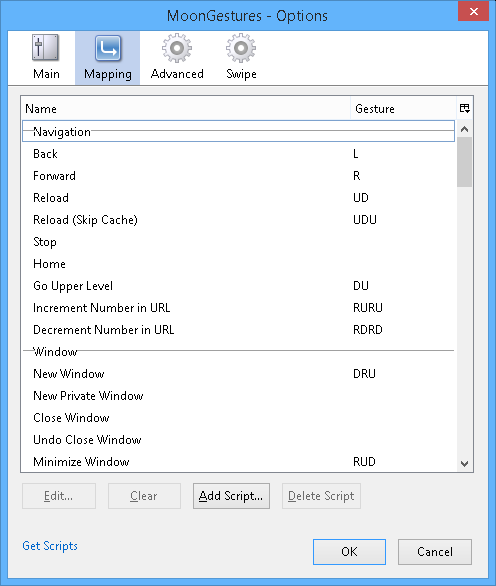Click the Cancel button

coord(435,552)
